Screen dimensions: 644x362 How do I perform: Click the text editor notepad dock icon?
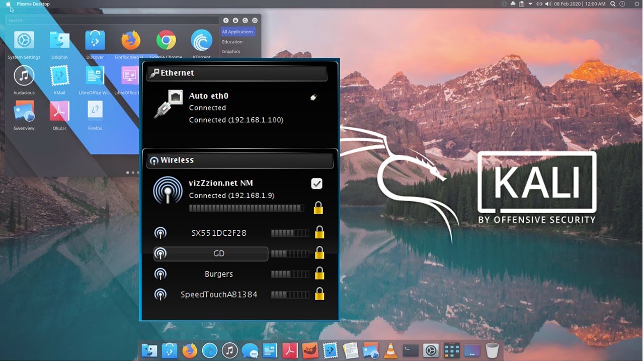[350, 350]
